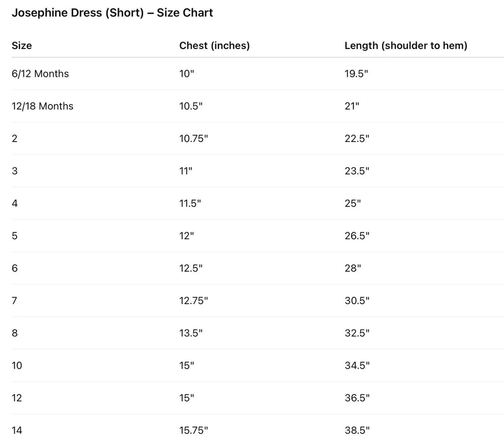Image resolution: width=504 pixels, height=446 pixels.
Task: Click the 19.5" length for 6/12 Months
Action: pos(356,74)
